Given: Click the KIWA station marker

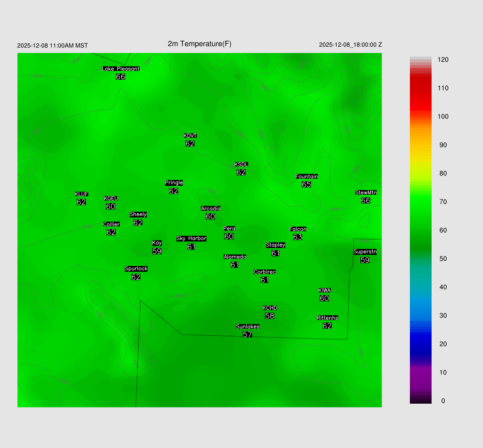Looking at the screenshot, I should tap(324, 298).
